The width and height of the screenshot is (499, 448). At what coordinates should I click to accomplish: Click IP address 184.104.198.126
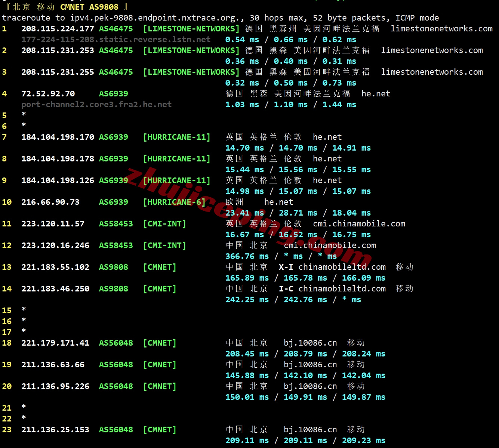[x=58, y=180]
